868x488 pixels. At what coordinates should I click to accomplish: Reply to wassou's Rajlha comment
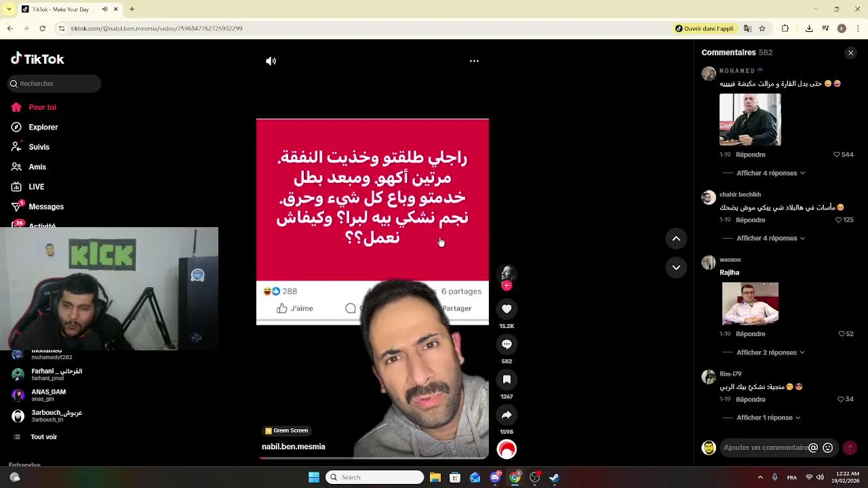751,333
